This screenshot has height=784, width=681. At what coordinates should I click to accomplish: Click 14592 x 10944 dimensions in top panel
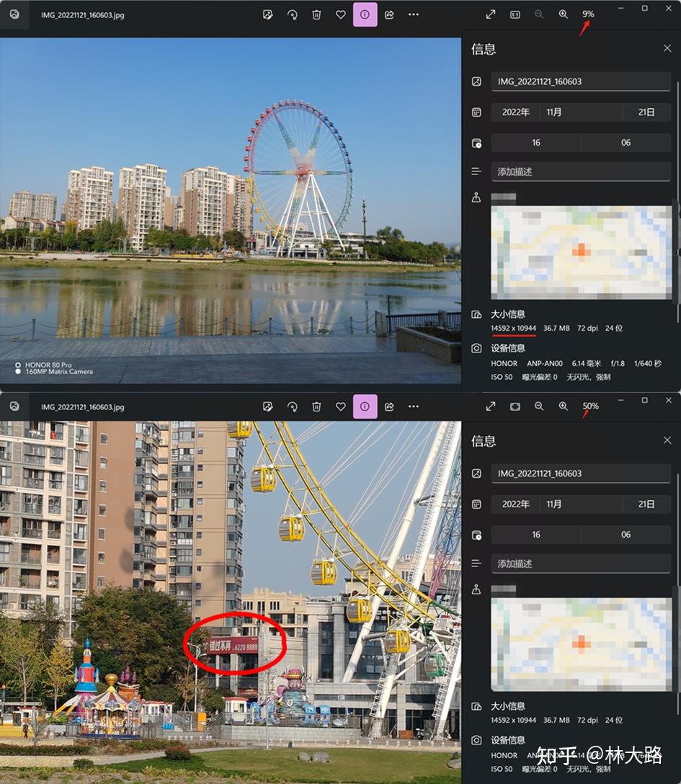[x=513, y=328]
